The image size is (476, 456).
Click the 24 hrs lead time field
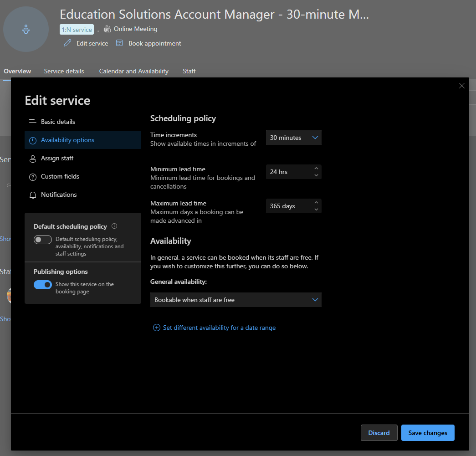[293, 172]
